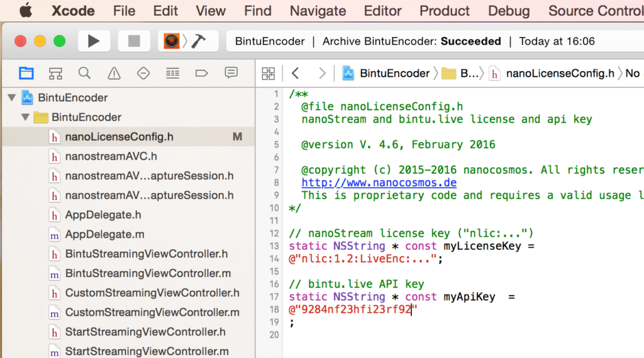Screen dimensions: 644x358
Task: Open the Product menu
Action: coord(444,11)
